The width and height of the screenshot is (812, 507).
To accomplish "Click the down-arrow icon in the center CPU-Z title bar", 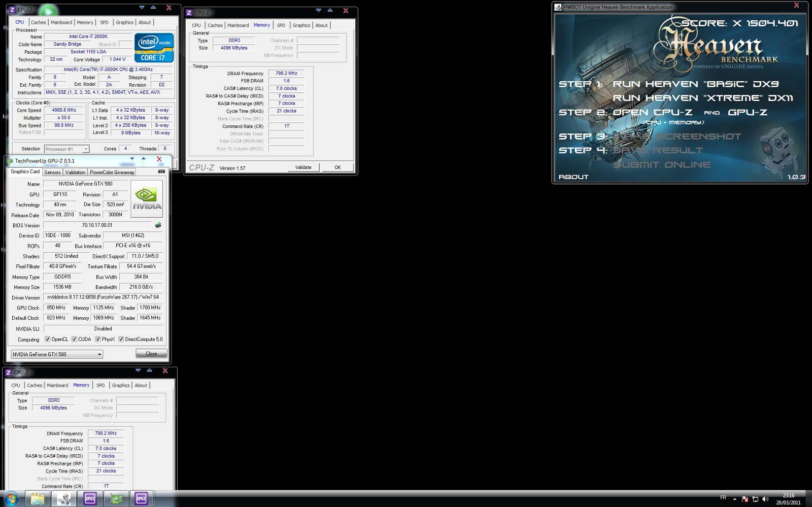I will (x=318, y=10).
